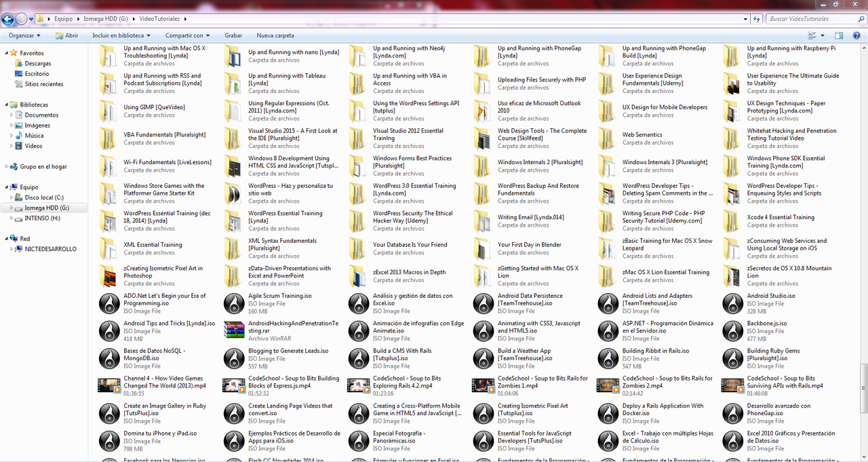Select the Favoritos star icon
The image size is (868, 462).
click(x=14, y=53)
